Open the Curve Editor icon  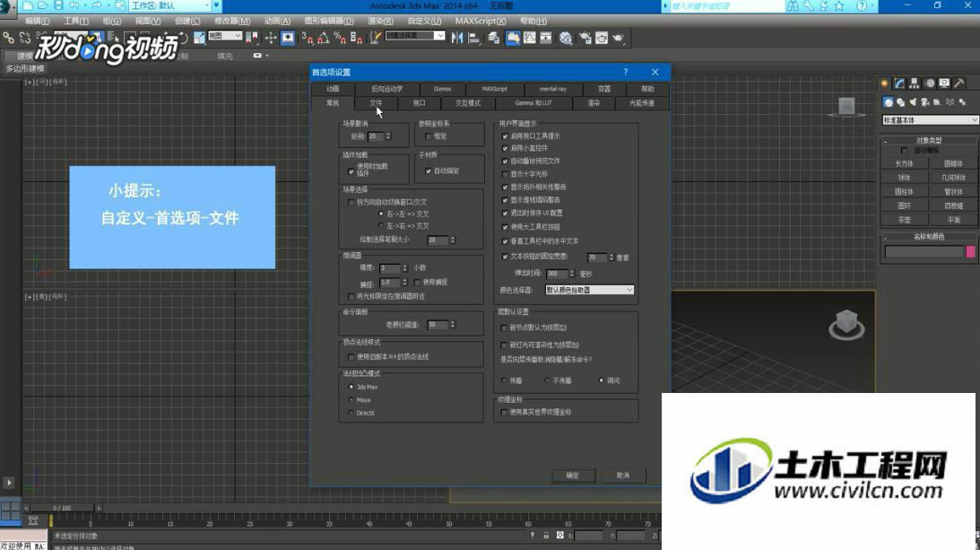pos(529,39)
